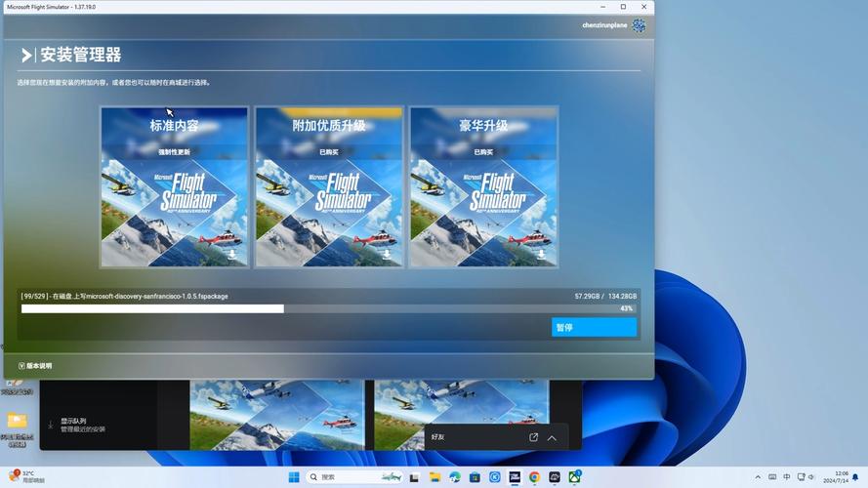Screen dimensions: 868x488
Task: Click download icon on 标准内容 card
Action: [x=232, y=254]
